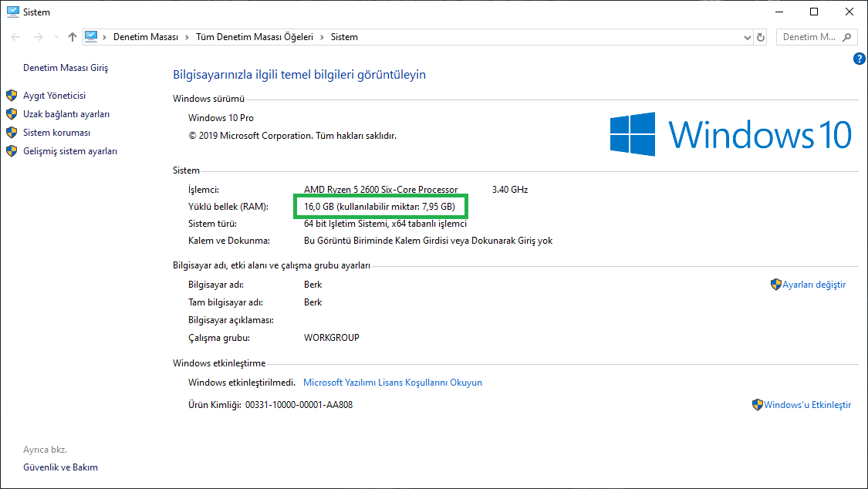Click Windows etkinleştirilmedi status text
Viewport: 868px width, 489px height.
(242, 383)
